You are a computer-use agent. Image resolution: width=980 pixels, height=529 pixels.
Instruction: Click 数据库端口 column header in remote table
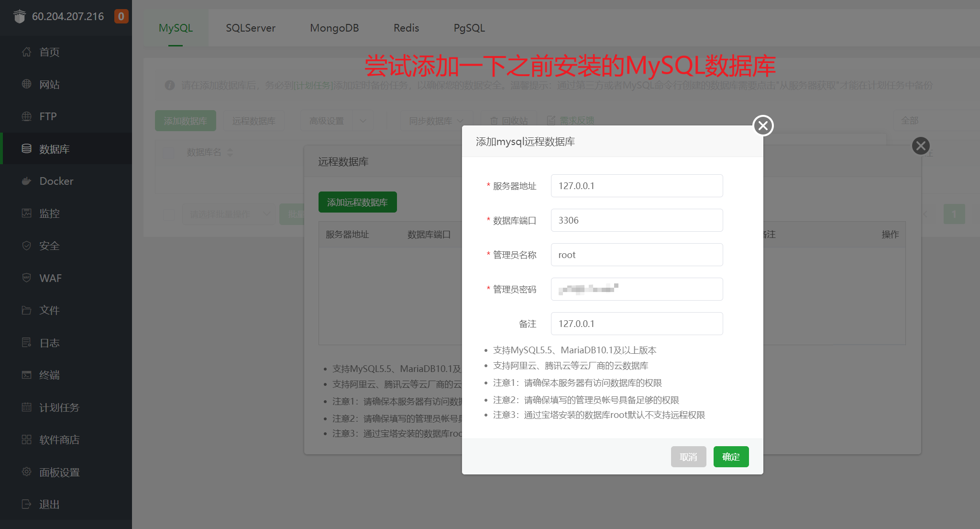[429, 234]
